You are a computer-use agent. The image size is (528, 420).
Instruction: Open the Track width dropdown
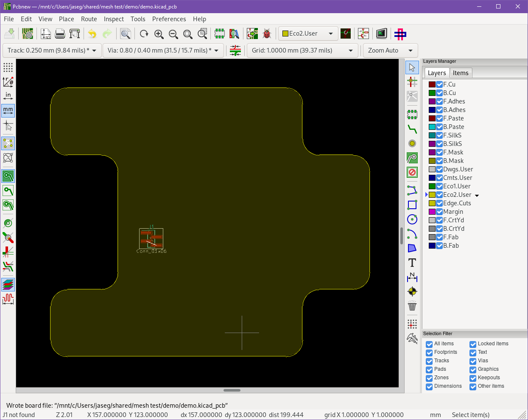click(52, 50)
